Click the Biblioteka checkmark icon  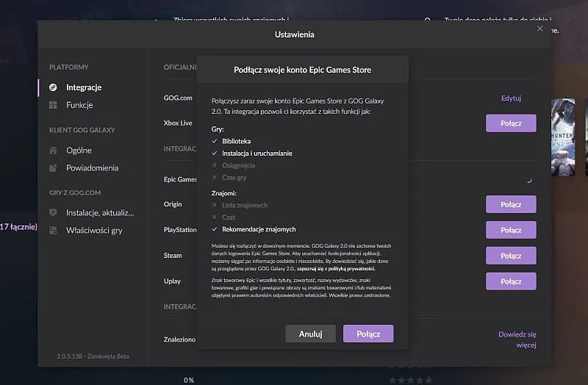point(215,141)
